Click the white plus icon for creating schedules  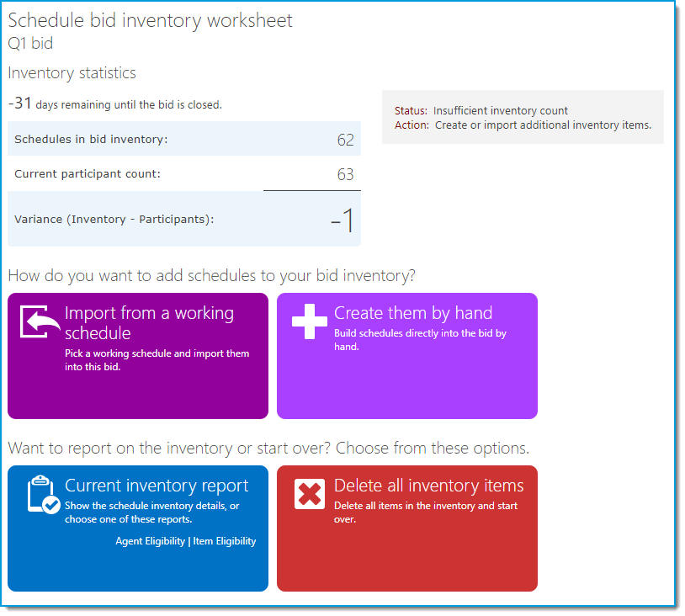(310, 322)
